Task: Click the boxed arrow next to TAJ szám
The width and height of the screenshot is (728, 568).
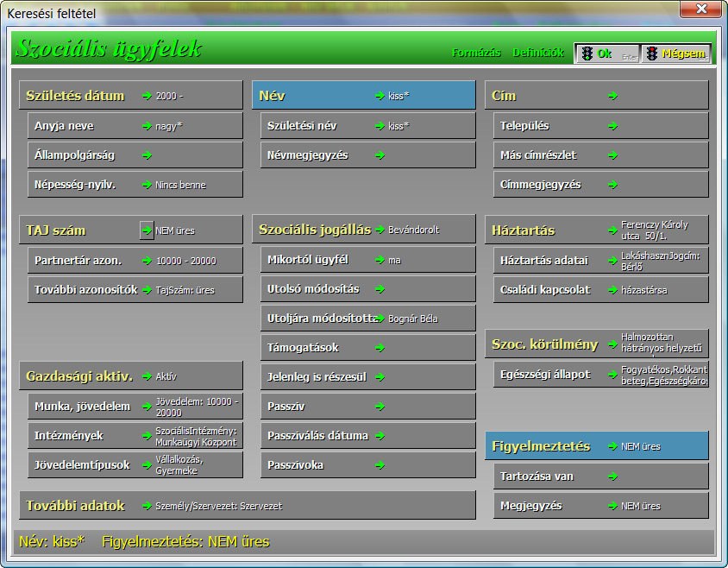Action: pos(147,230)
